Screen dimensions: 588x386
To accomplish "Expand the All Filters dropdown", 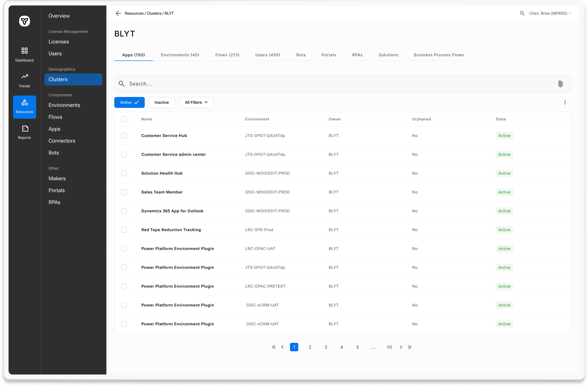I will click(x=196, y=102).
